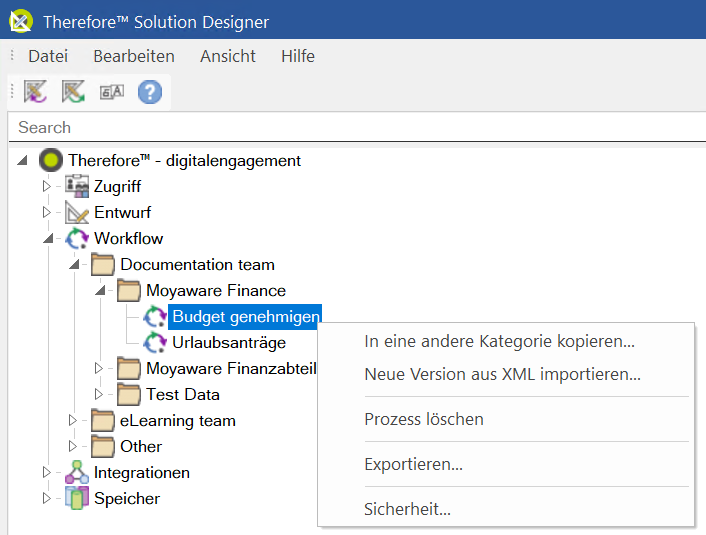The image size is (706, 535).
Task: Select the Entwurf tree item
Action: point(122,212)
